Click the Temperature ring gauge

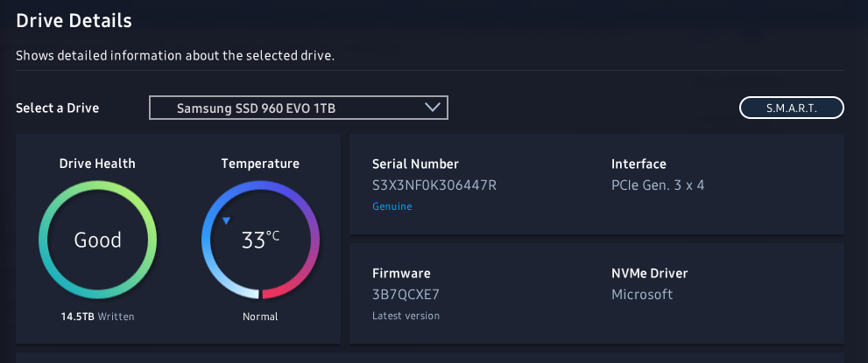[260, 240]
